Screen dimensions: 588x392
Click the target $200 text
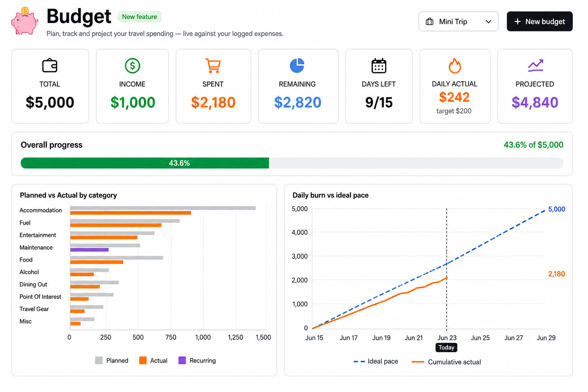pos(454,111)
